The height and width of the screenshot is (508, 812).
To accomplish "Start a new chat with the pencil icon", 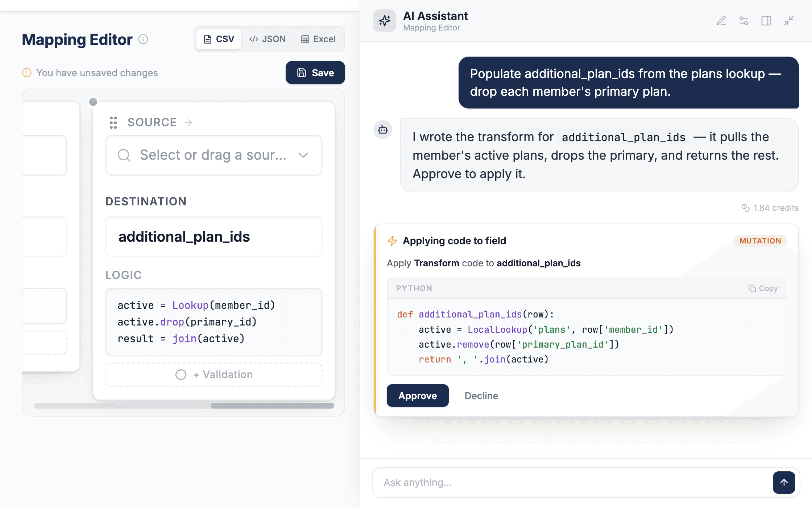I will [x=721, y=21].
